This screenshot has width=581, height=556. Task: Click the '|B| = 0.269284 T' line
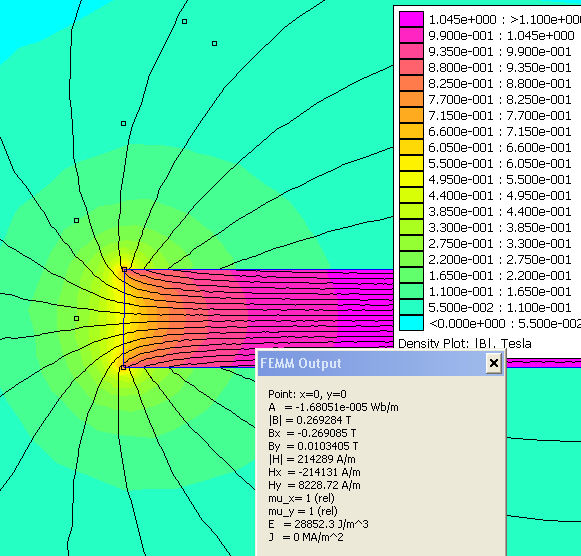310,420
